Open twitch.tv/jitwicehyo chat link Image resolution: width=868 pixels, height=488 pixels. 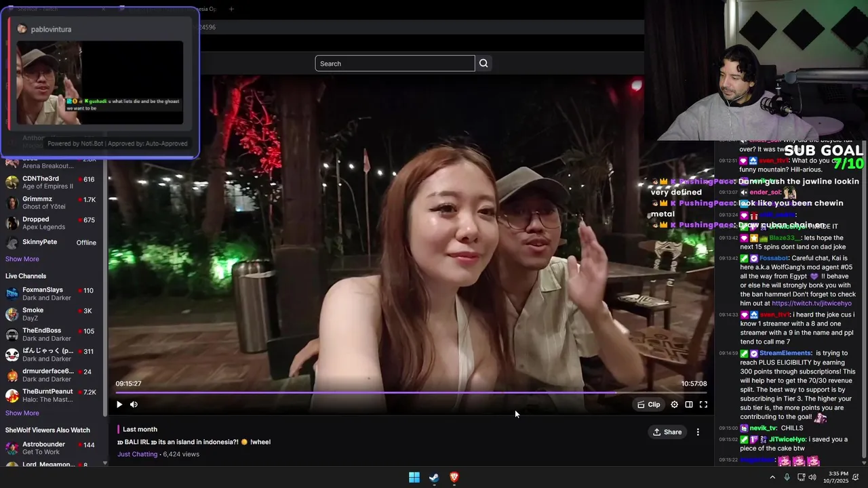click(x=812, y=304)
